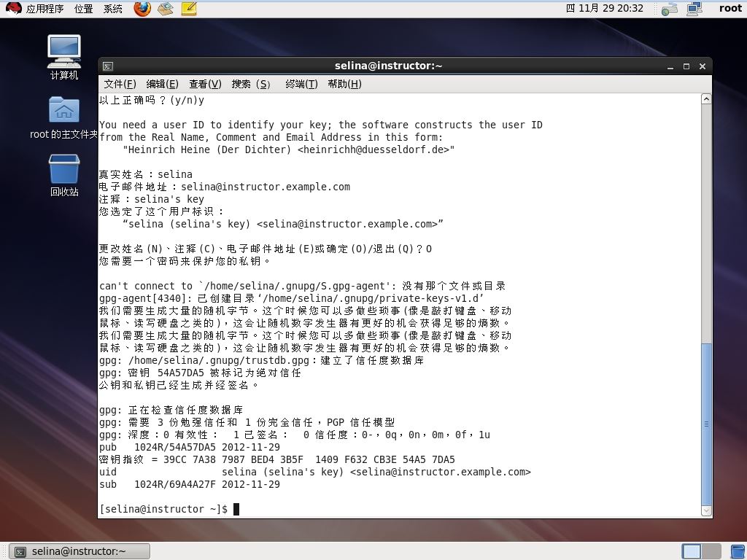Click the 密钥 54A57DA5 被标记为绝对信任 line
The image size is (747, 560).
[200, 373]
